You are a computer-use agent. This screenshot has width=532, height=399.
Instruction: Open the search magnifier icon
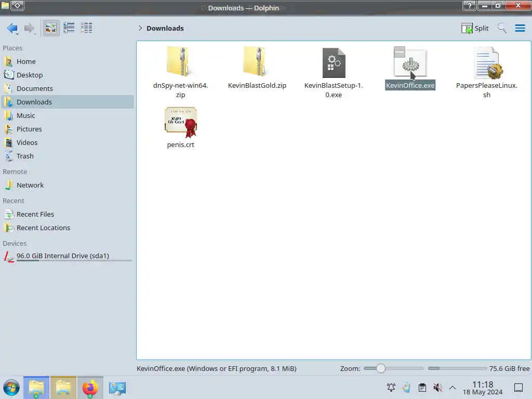(x=502, y=28)
